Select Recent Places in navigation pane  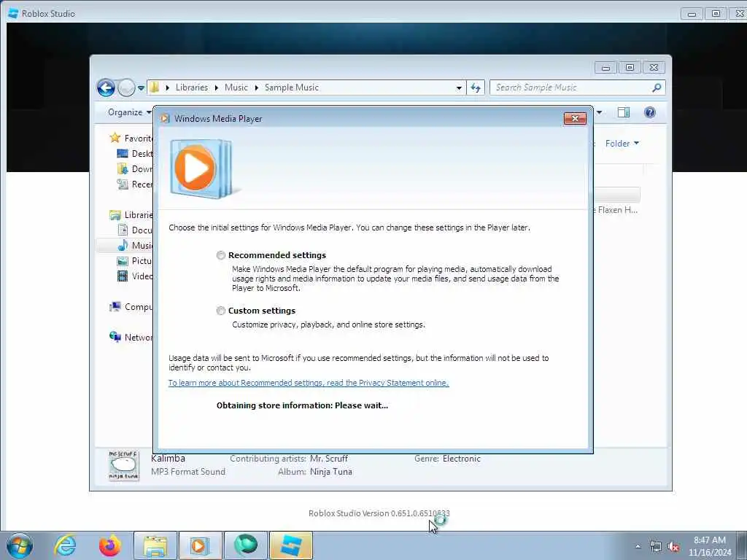[135, 184]
